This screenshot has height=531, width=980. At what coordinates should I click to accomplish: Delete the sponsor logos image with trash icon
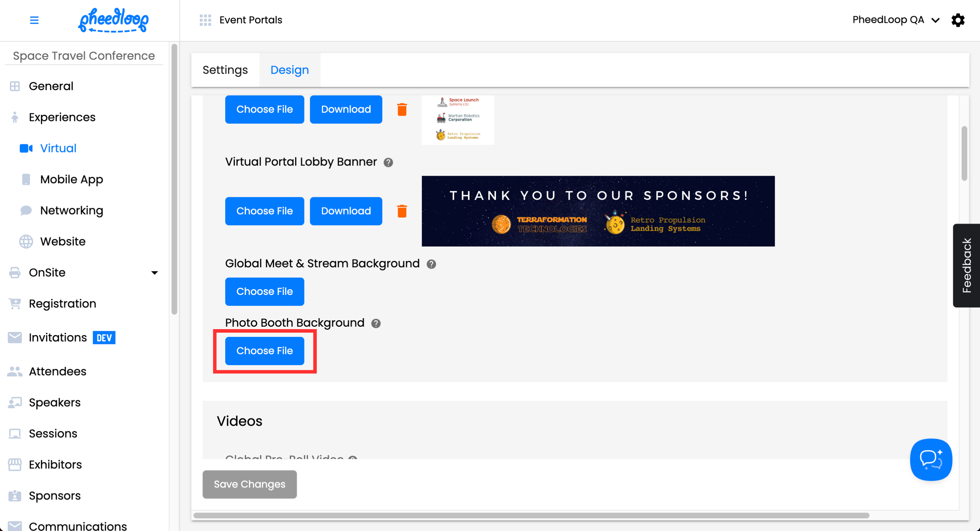click(402, 110)
